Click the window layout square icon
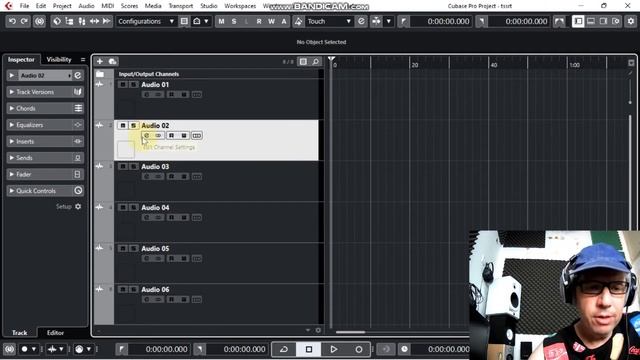Viewport: 640px width, 360px height. pos(184,21)
